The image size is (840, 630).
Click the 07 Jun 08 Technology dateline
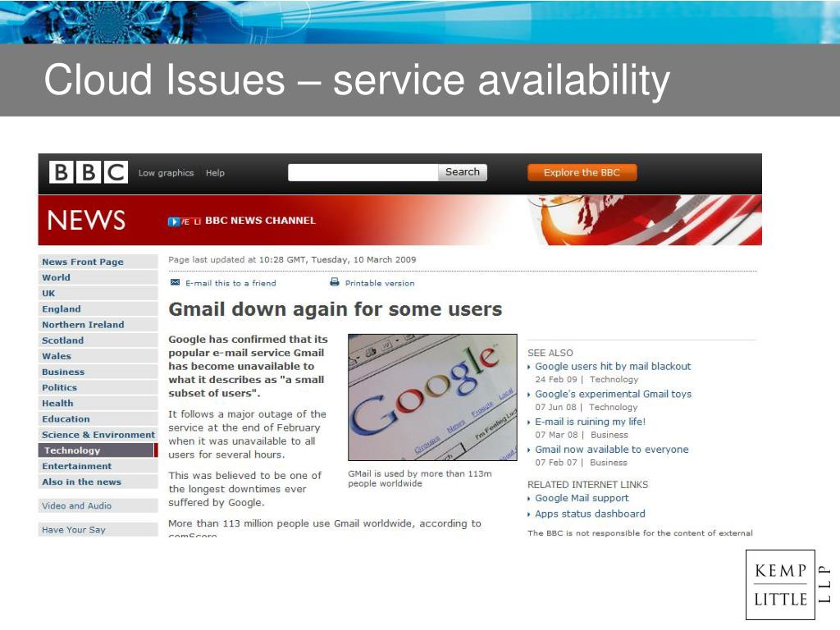pyautogui.click(x=586, y=407)
